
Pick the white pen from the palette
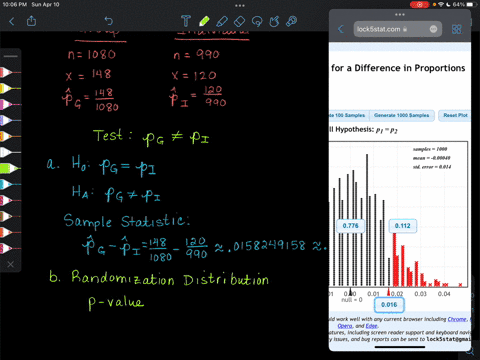point(10,152)
